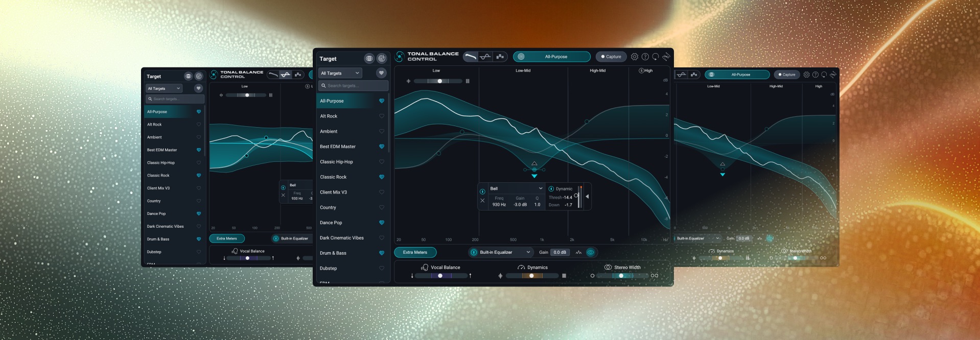This screenshot has height=340, width=980.
Task: Open settings via the gear icon
Action: 634,57
